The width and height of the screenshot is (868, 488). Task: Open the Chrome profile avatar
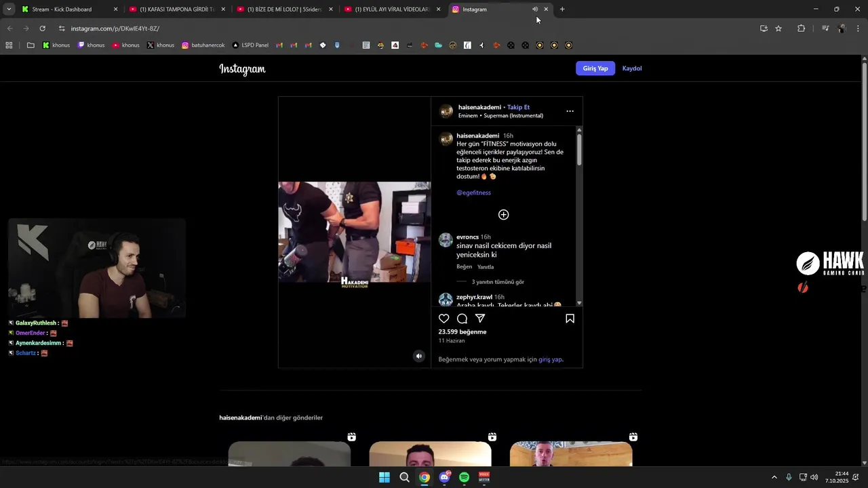(x=842, y=28)
